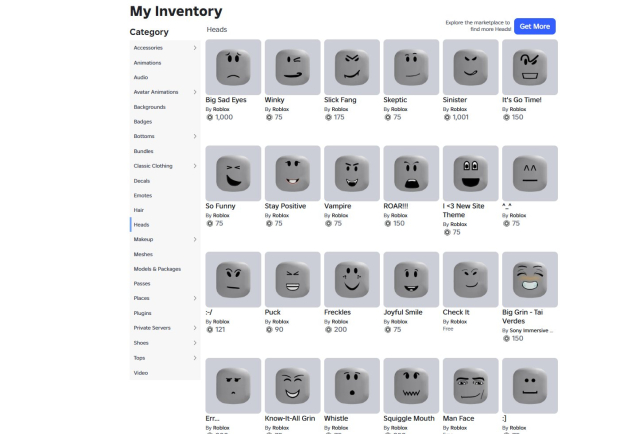Expand the Classic Clothing category chevron
The height and width of the screenshot is (434, 635).
[x=195, y=166]
